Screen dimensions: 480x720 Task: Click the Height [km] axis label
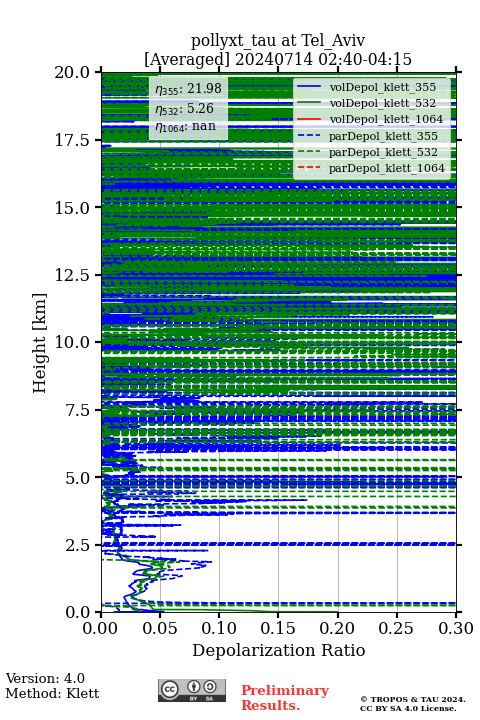click(x=40, y=343)
